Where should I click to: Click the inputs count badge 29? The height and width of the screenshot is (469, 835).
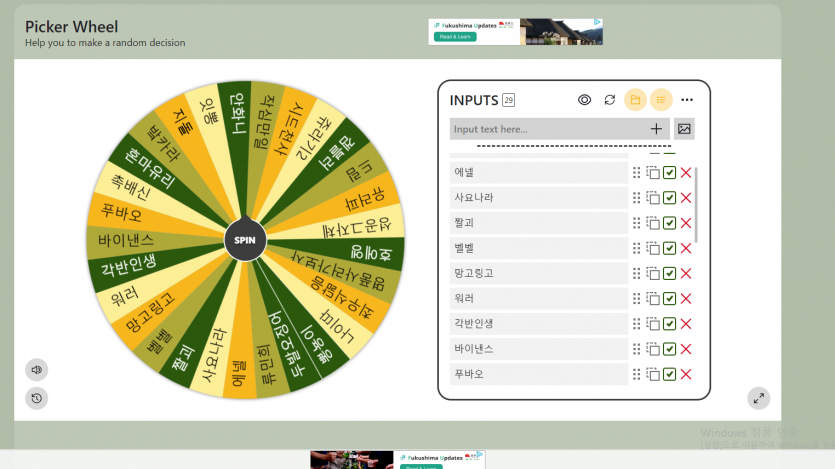(509, 100)
